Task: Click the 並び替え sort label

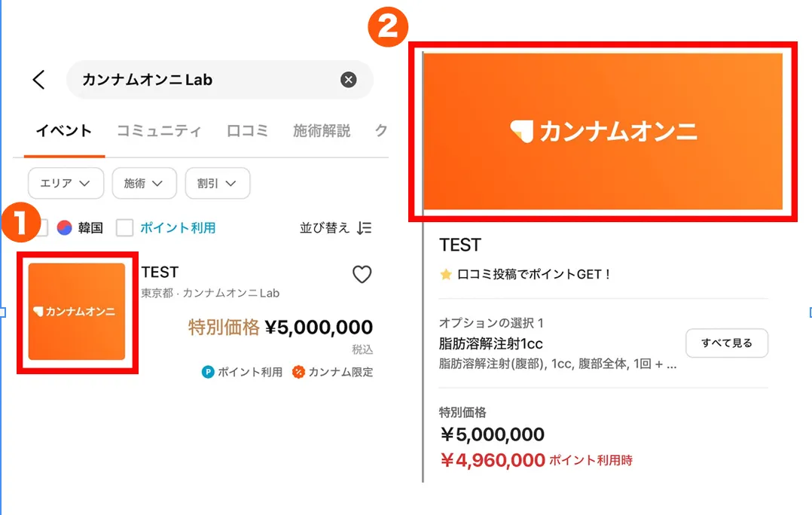Action: coord(325,227)
